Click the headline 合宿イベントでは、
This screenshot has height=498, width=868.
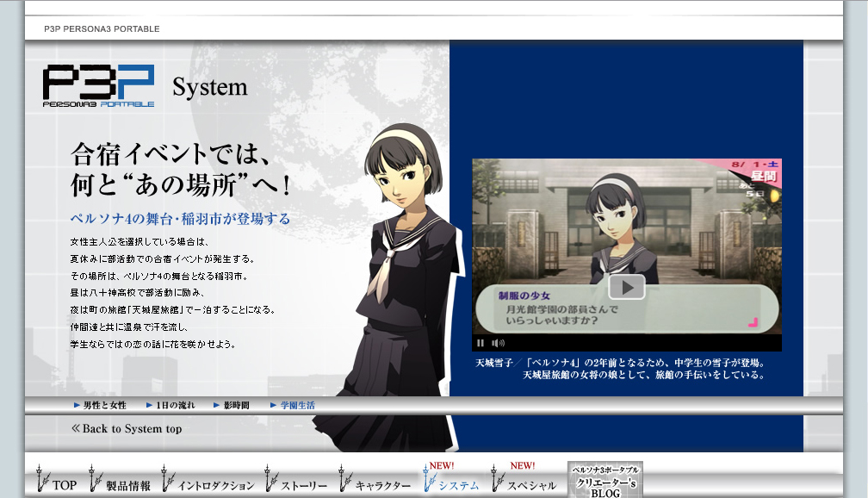170,154
